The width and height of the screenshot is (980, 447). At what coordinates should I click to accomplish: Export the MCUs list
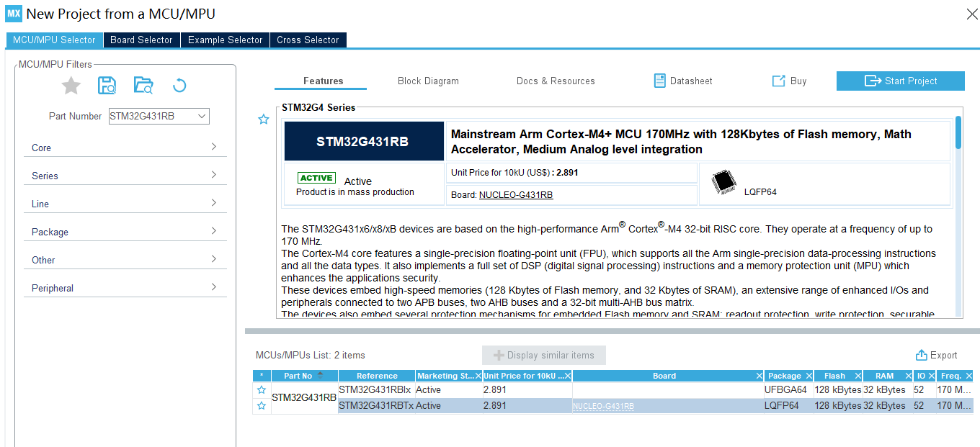[936, 355]
